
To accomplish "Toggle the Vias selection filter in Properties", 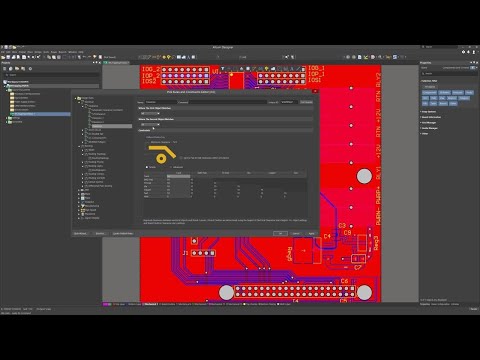I will pyautogui.click(x=442, y=98).
